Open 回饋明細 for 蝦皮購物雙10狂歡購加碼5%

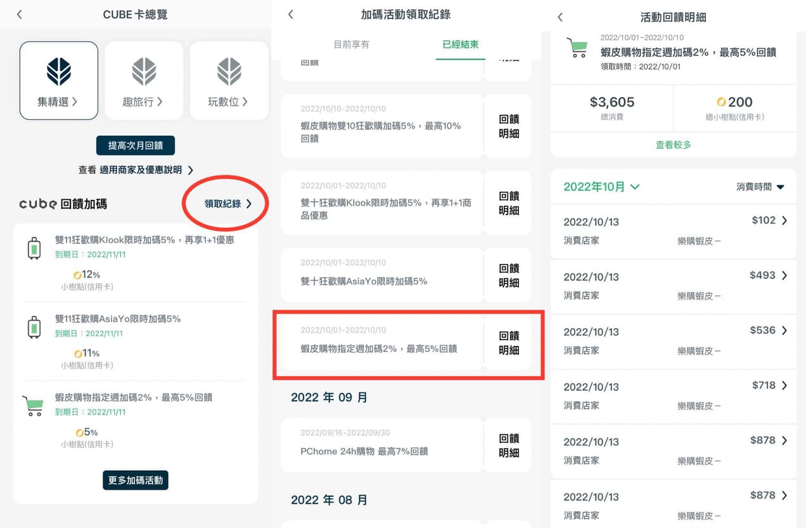509,126
